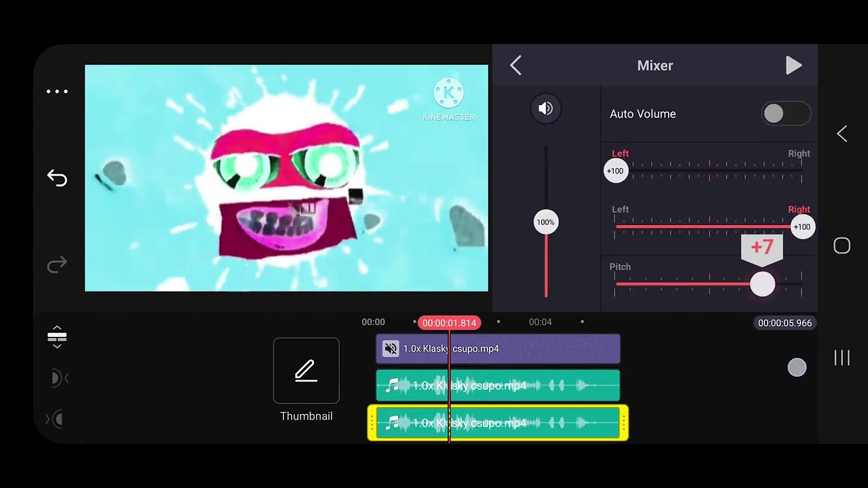Click the 100% volume slider handle

coord(546,222)
